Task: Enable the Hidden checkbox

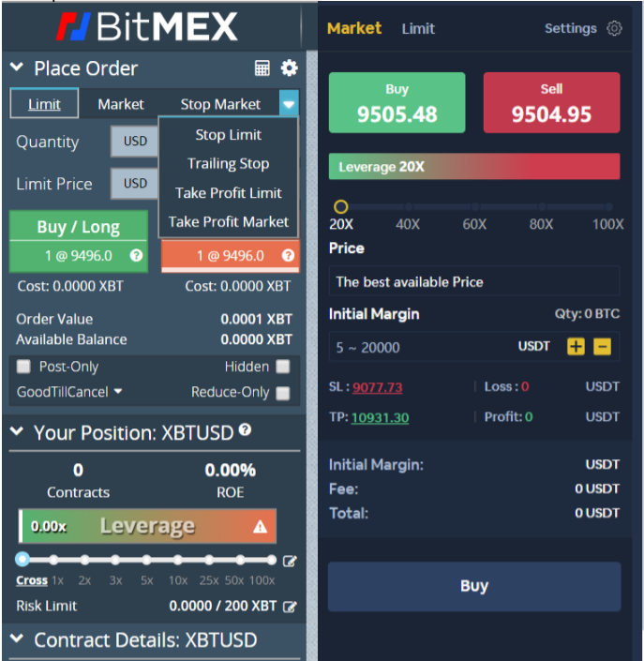Action: click(x=283, y=367)
